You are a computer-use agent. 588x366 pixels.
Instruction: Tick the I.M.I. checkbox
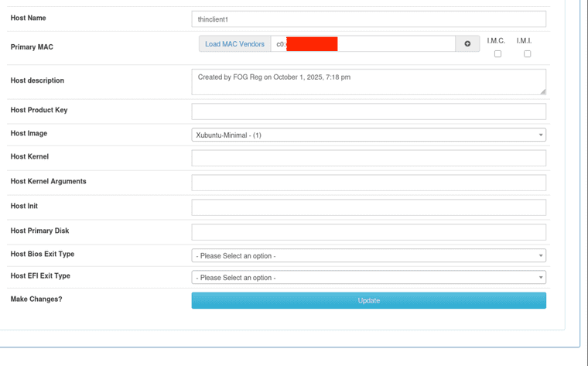click(x=527, y=54)
